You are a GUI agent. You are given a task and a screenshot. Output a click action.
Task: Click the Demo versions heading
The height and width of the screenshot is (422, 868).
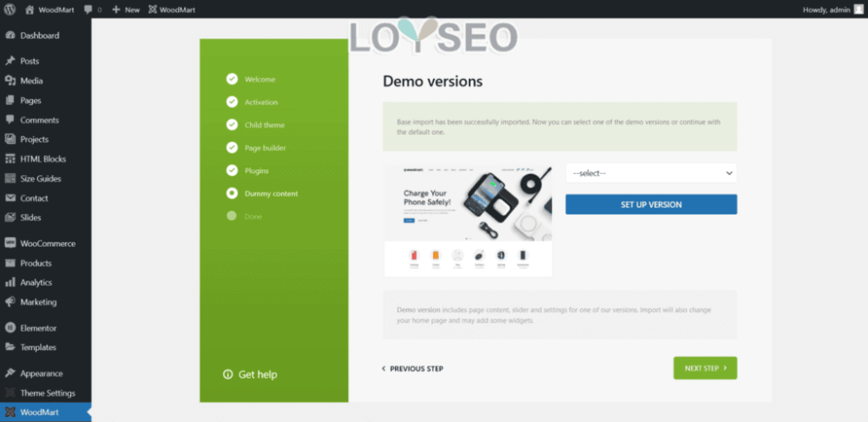433,82
